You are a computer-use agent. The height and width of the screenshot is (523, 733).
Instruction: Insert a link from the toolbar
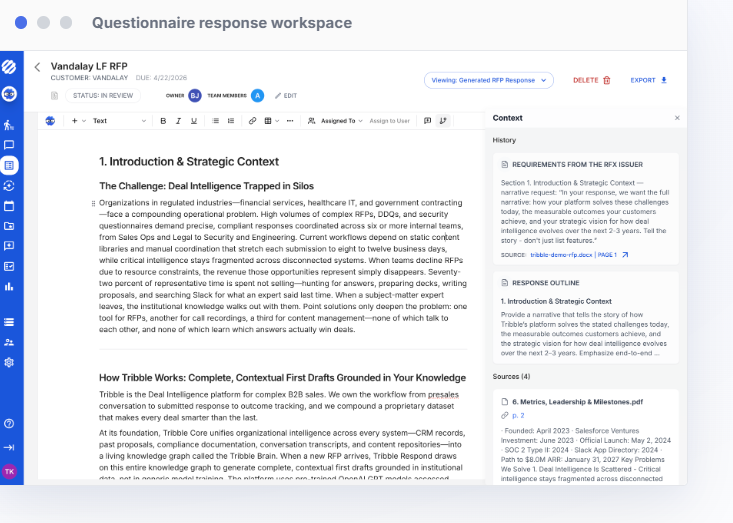coord(252,121)
